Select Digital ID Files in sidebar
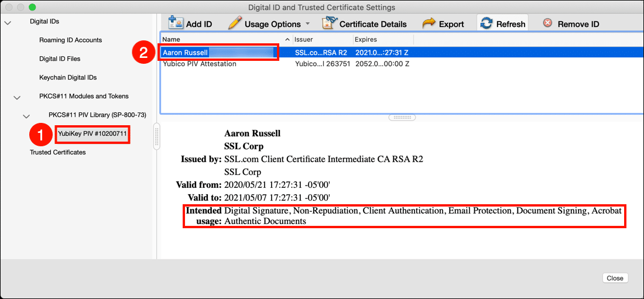The image size is (644, 299). (60, 59)
